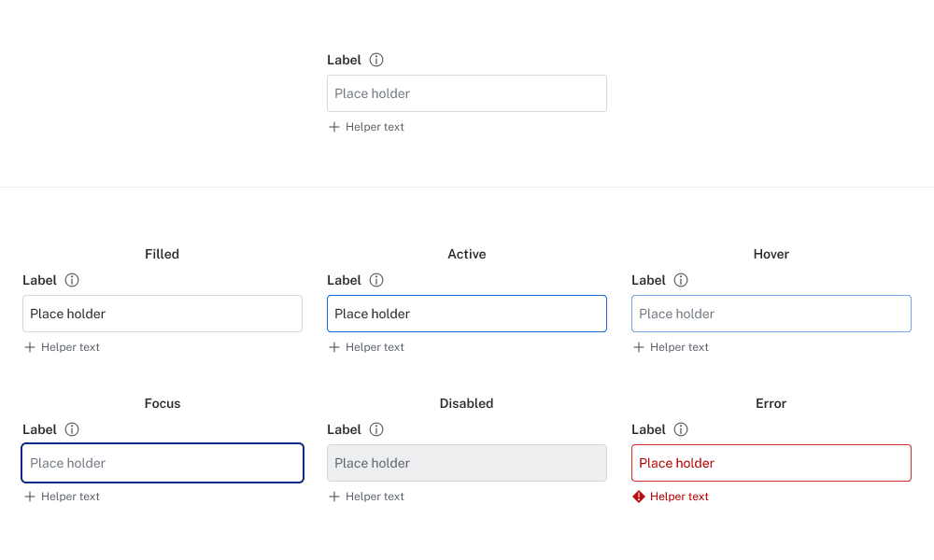Click the plus icon under the top input
The image size is (934, 560).
point(334,127)
